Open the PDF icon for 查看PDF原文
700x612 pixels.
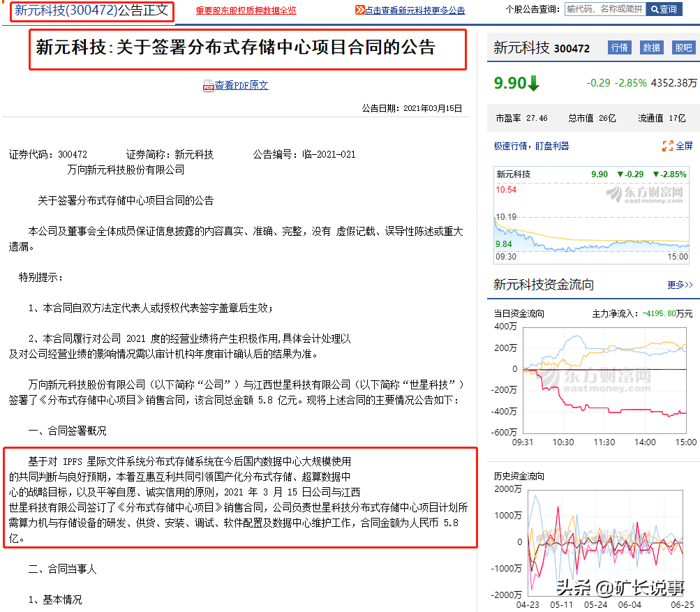(209, 85)
